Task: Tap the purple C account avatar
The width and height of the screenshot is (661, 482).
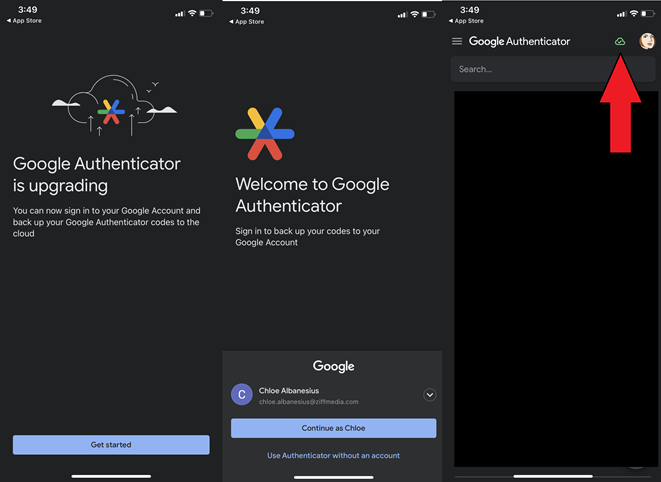Action: [x=242, y=394]
